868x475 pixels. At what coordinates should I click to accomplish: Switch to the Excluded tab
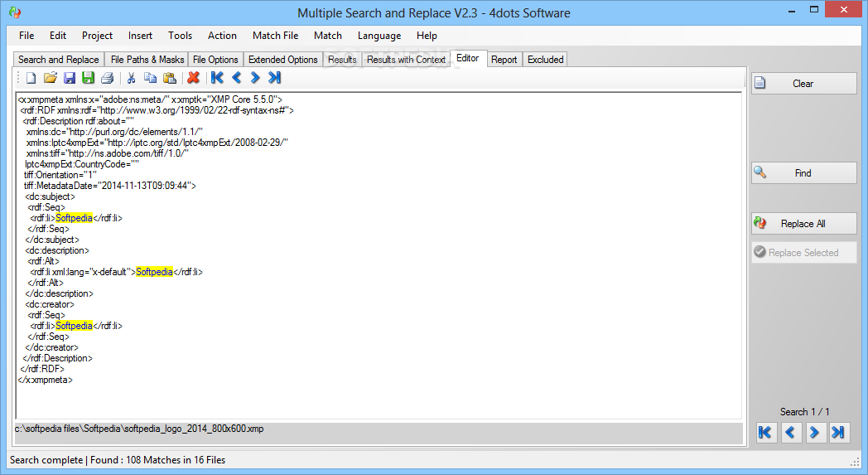point(545,60)
